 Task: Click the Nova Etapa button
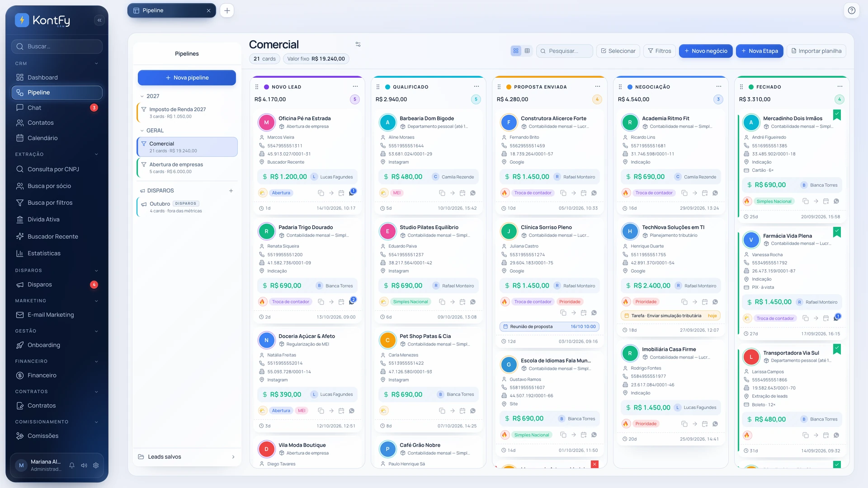point(760,51)
